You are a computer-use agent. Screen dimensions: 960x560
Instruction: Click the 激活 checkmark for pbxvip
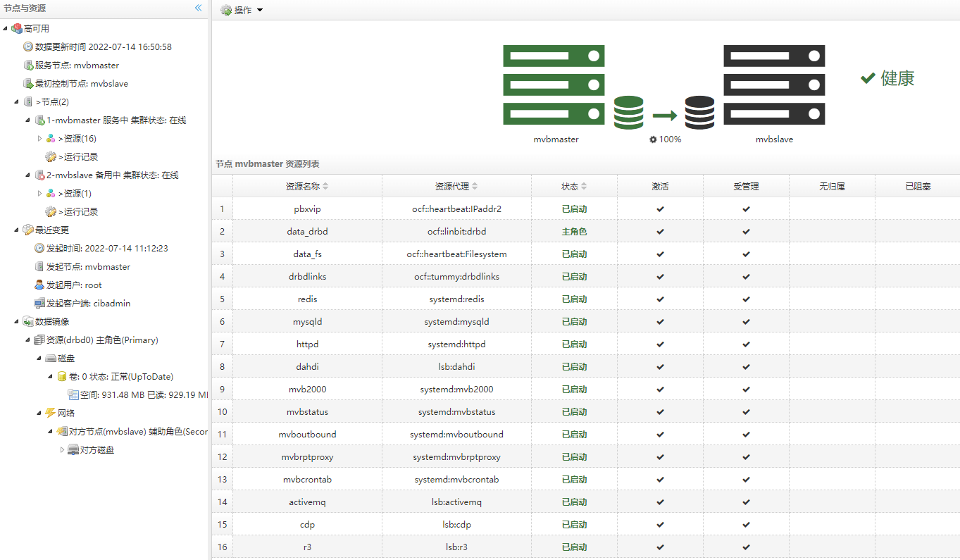660,209
